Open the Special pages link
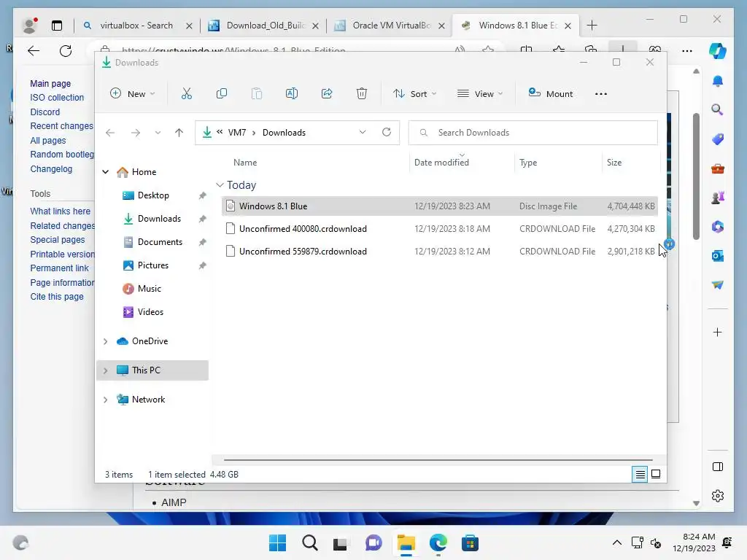The width and height of the screenshot is (747, 560). [58, 239]
